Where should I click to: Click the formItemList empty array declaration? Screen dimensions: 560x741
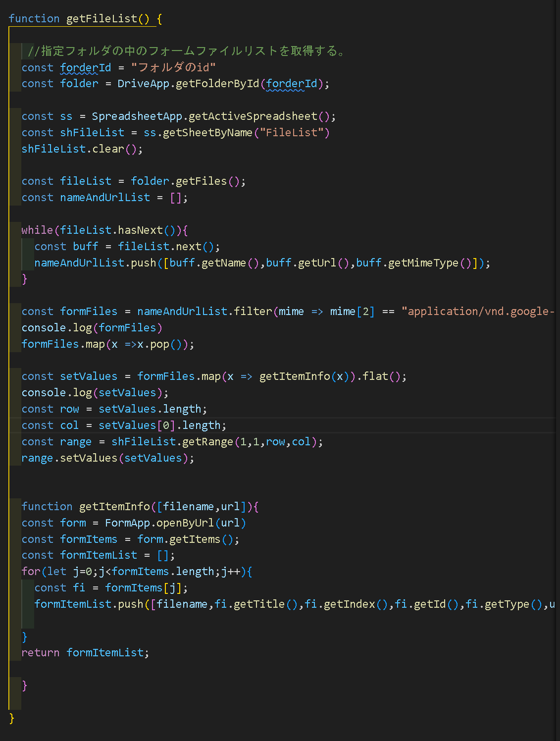pos(98,556)
